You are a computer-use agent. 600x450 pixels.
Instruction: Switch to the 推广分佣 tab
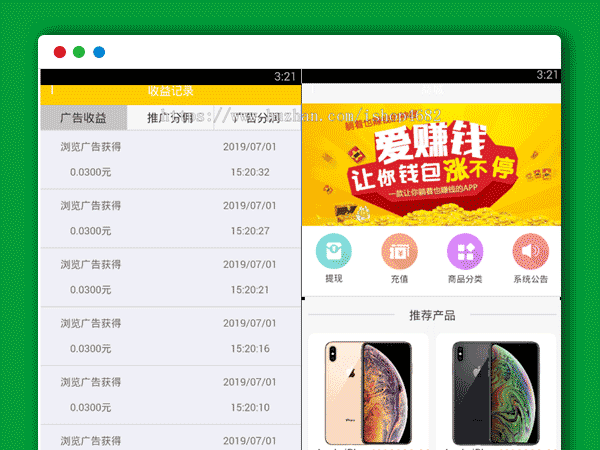(x=170, y=117)
